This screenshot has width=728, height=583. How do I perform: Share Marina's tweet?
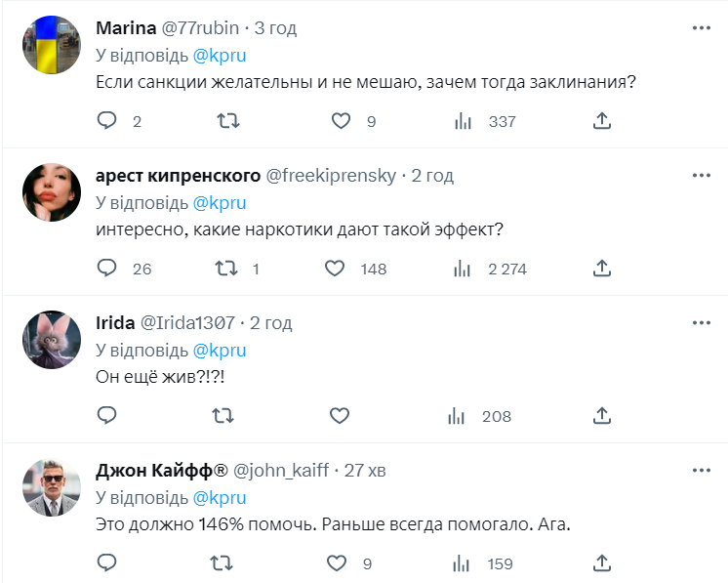pyautogui.click(x=602, y=121)
